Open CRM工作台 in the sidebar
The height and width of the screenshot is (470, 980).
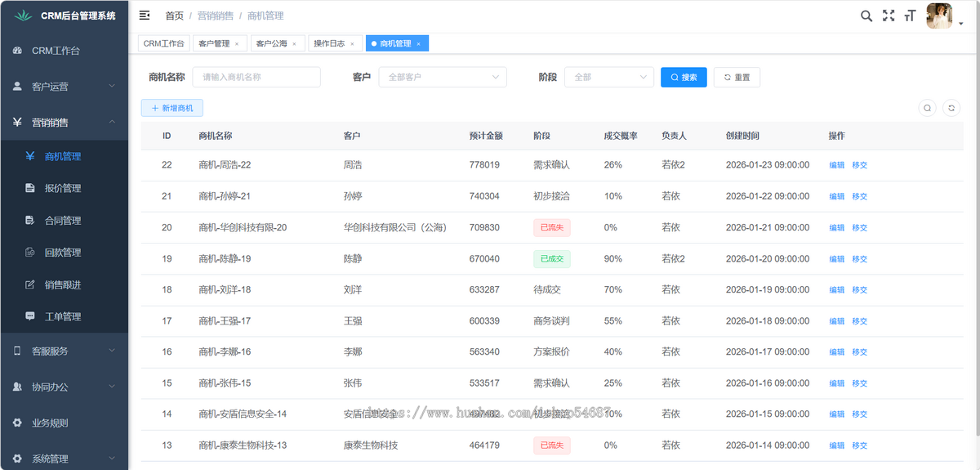click(x=64, y=51)
